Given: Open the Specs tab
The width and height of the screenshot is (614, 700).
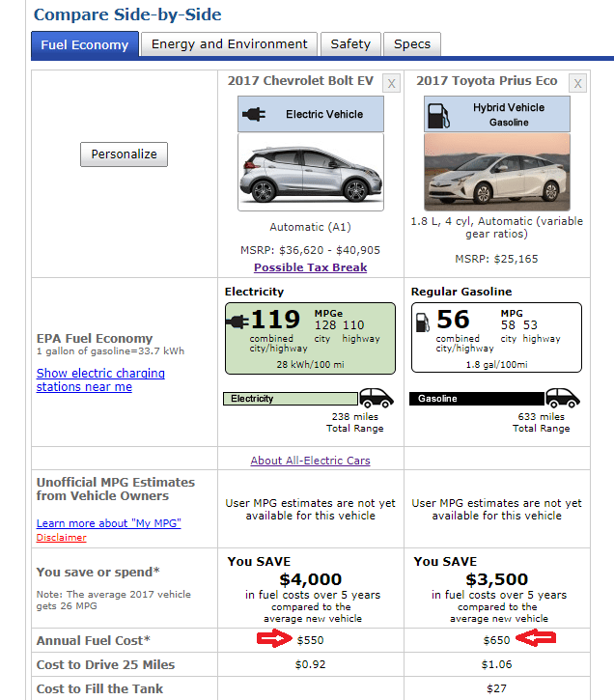Looking at the screenshot, I should click(x=412, y=44).
